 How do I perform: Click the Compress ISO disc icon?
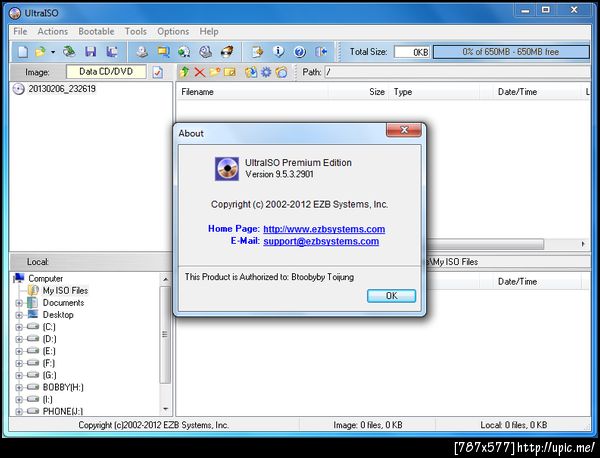pyautogui.click(x=184, y=52)
